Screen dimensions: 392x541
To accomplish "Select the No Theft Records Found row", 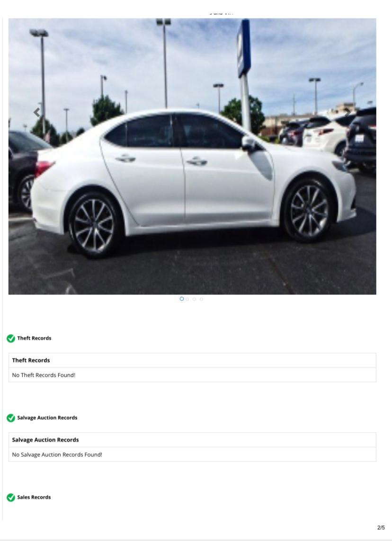I will click(192, 375).
